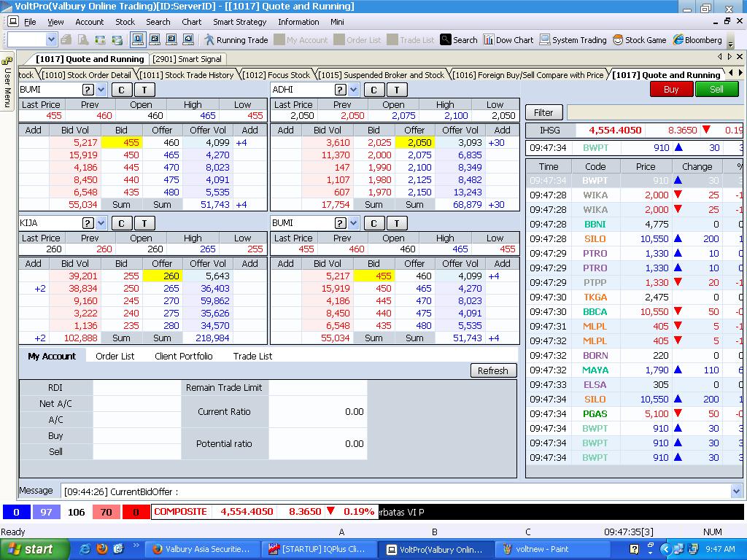
Task: Click the 'C' button in the KIJA panel
Action: pos(121,223)
